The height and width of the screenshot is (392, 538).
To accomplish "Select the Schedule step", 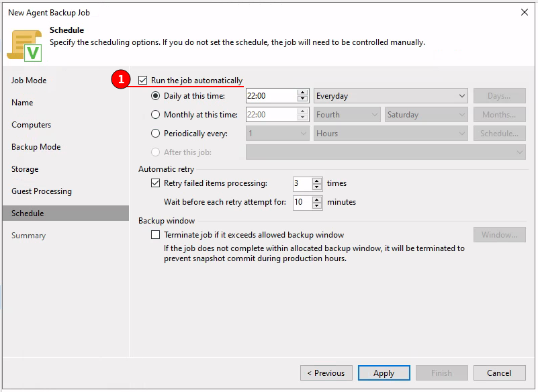I will pyautogui.click(x=66, y=213).
